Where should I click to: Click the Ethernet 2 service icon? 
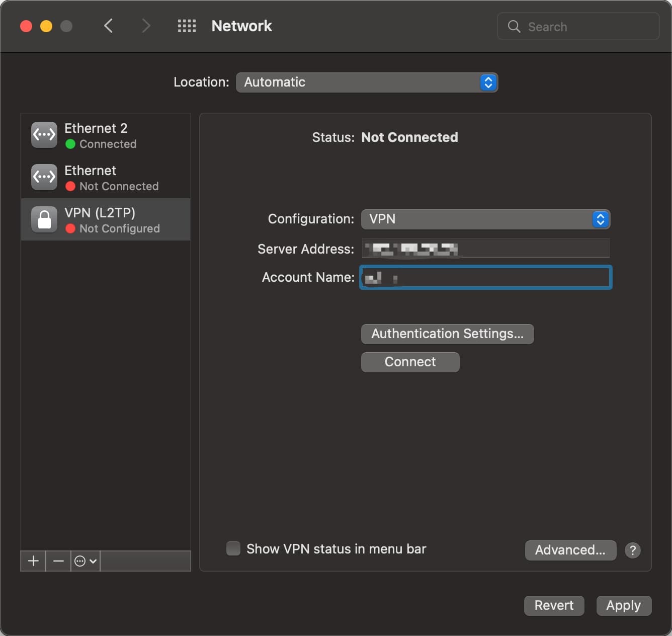[44, 134]
